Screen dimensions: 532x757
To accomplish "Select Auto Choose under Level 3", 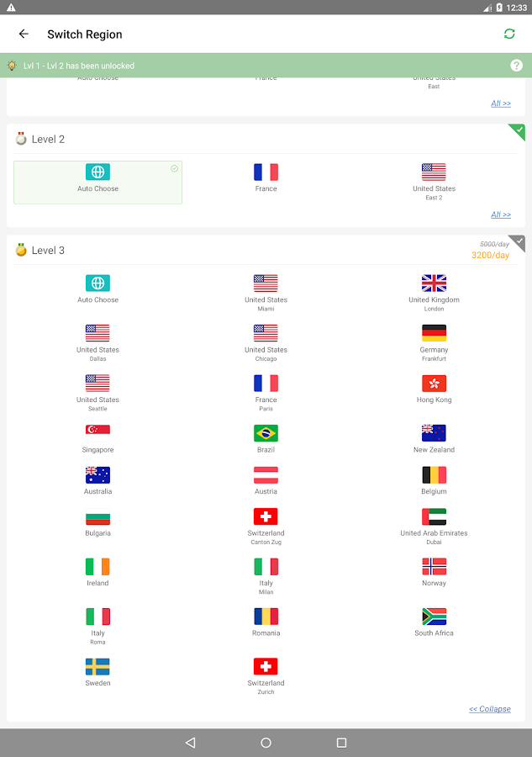I will [97, 289].
